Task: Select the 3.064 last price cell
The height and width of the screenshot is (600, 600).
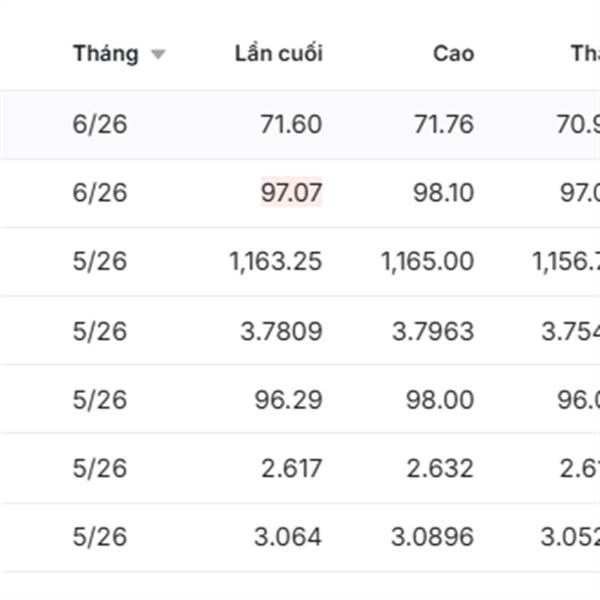Action: tap(287, 537)
